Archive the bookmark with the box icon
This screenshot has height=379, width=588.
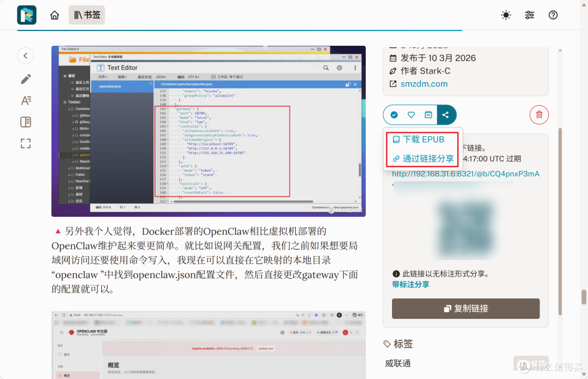click(428, 115)
